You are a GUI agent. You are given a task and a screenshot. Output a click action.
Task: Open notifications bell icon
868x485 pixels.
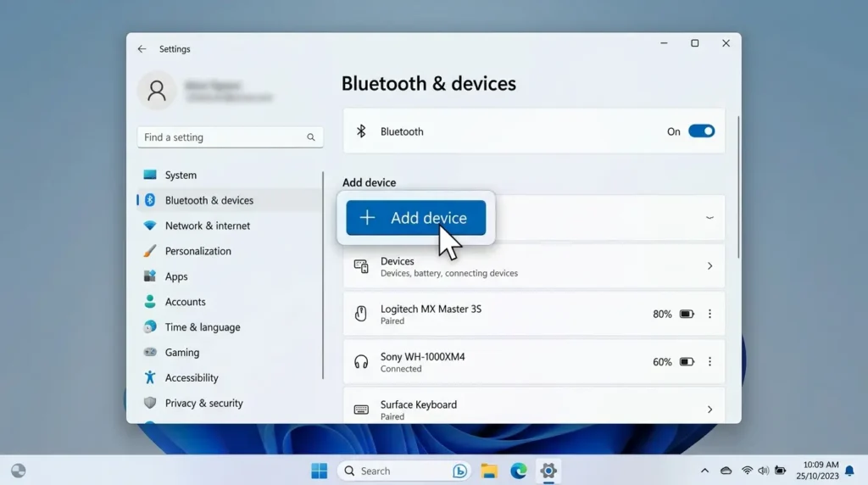click(x=849, y=471)
